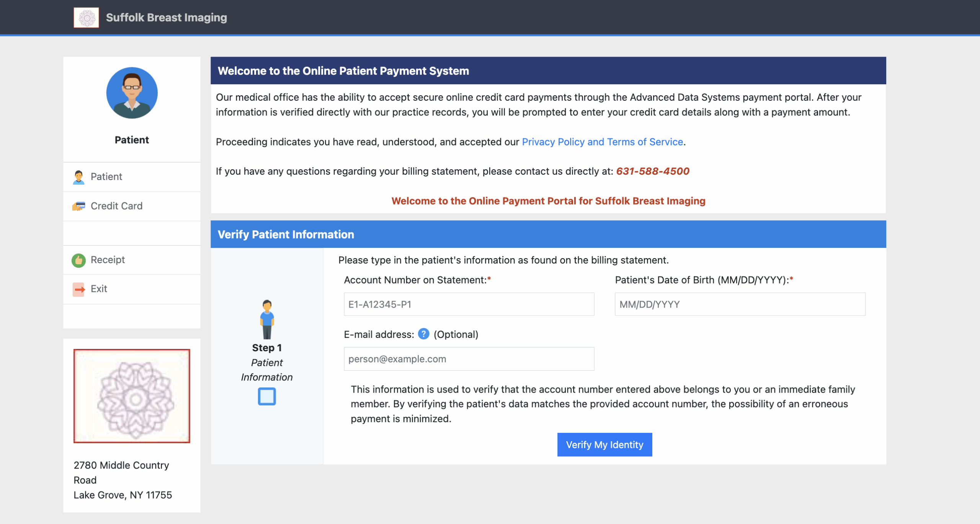980x524 pixels.
Task: Click the Exit arrow icon
Action: [79, 289]
